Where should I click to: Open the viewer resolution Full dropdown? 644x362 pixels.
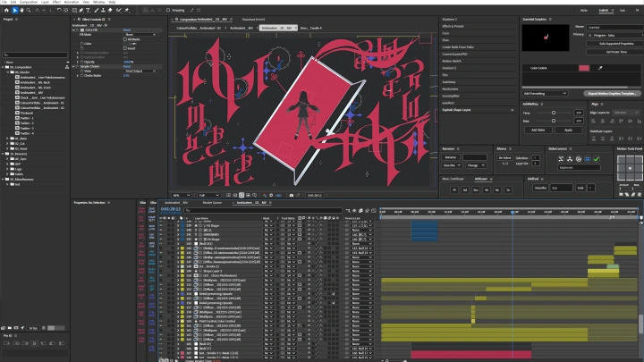pyautogui.click(x=208, y=196)
